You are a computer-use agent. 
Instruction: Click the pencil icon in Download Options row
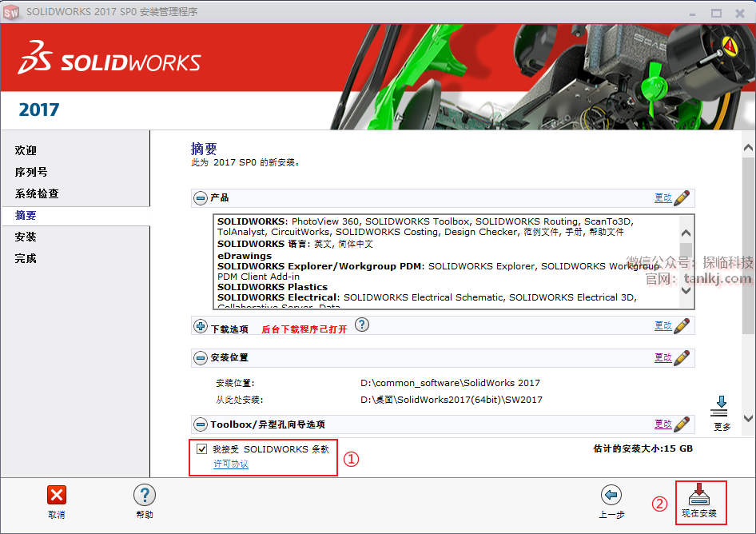click(x=682, y=326)
